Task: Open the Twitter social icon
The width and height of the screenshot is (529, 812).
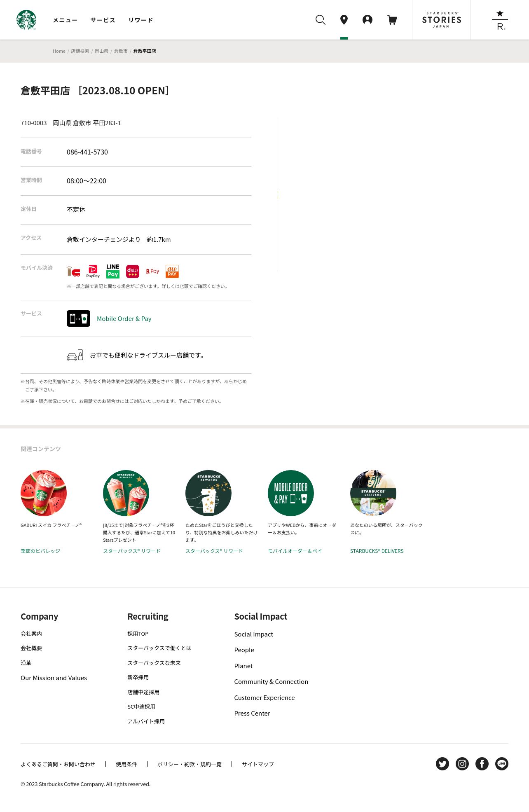Action: 442,764
